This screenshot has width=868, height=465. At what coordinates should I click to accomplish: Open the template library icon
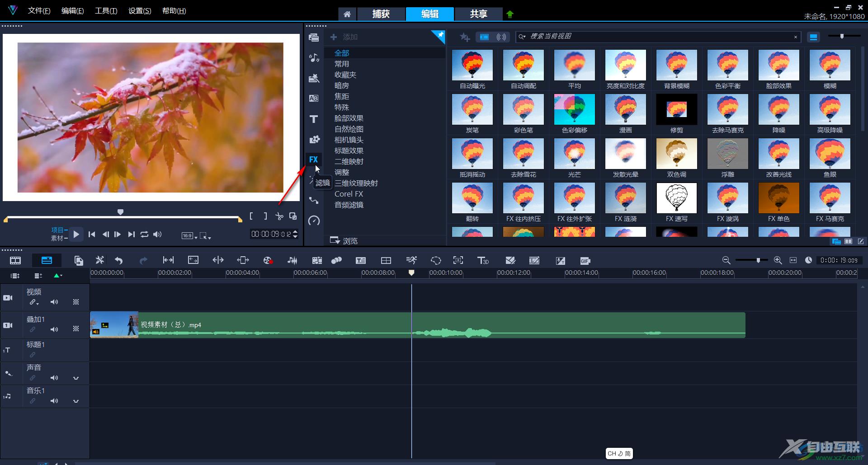point(313,78)
